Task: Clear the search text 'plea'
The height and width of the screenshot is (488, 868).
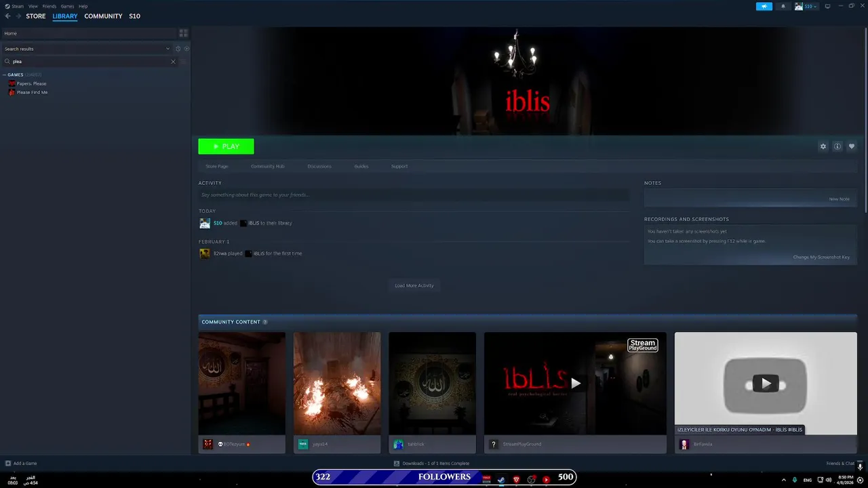Action: click(x=173, y=62)
